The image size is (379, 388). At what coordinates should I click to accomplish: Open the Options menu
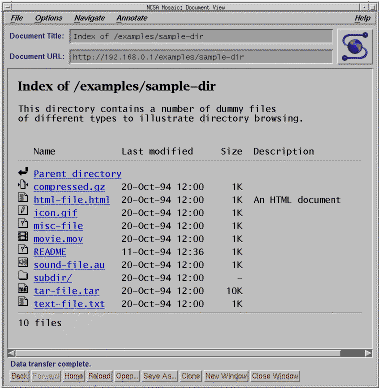coord(49,18)
